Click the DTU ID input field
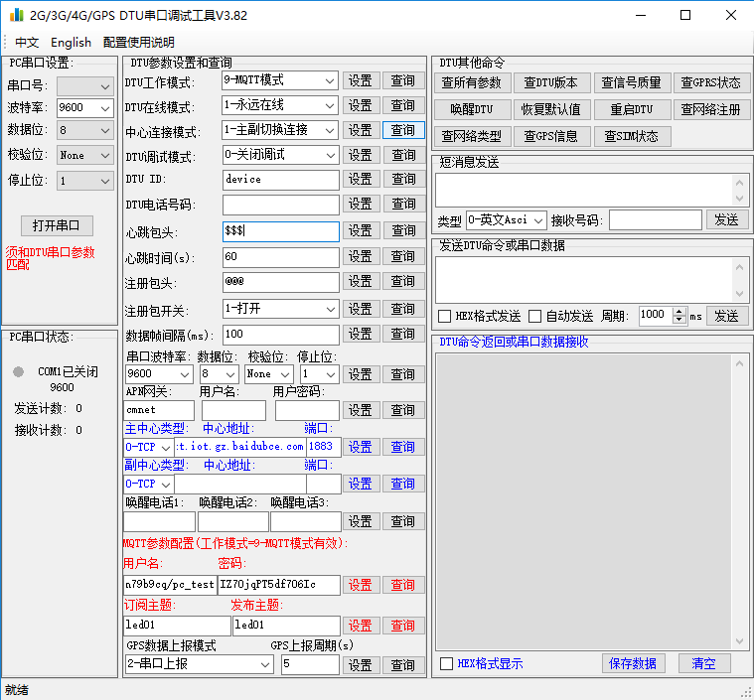 (280, 180)
